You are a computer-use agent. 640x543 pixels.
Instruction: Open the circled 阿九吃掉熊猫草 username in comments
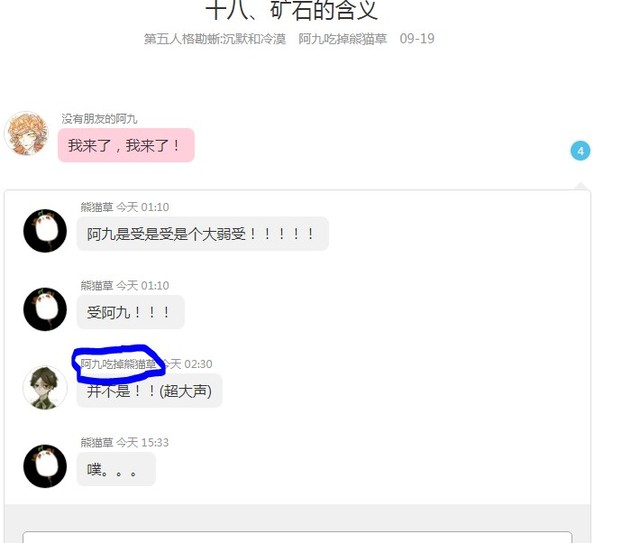(x=118, y=364)
